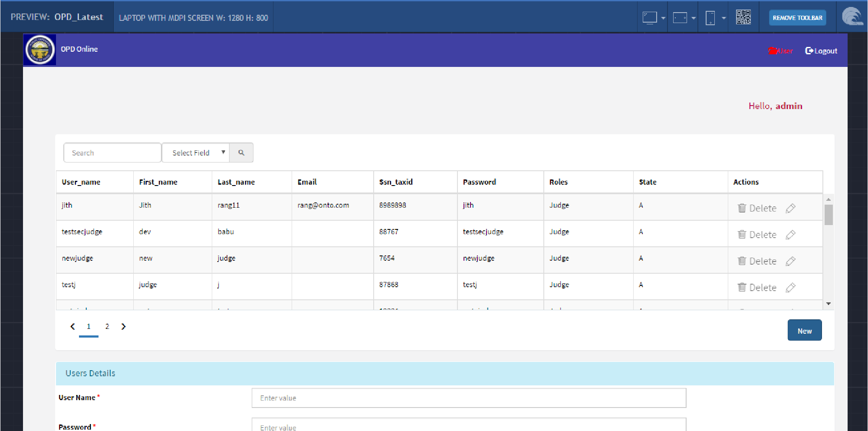Click the OPD Online seal logo

pos(40,50)
